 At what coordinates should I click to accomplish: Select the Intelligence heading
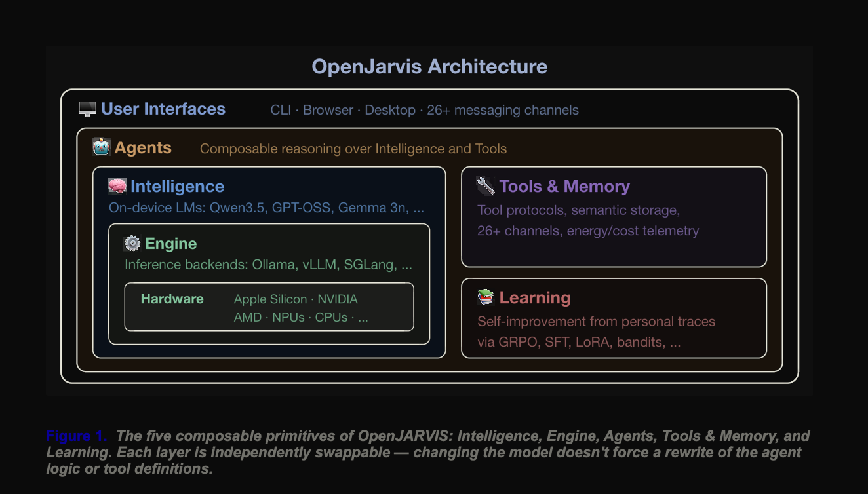tap(177, 187)
